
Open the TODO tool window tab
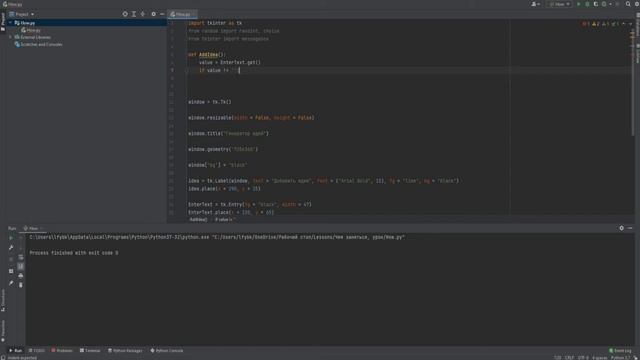(x=37, y=351)
